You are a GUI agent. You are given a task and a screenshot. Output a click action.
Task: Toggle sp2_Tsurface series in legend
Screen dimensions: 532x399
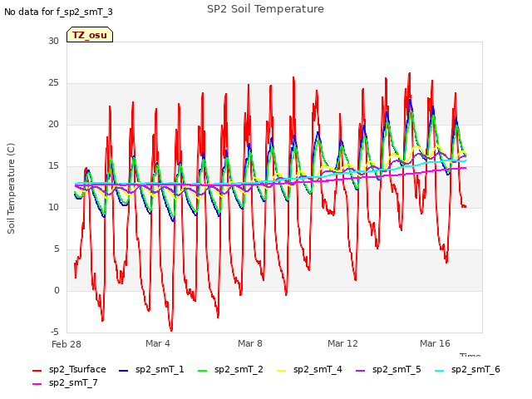click(69, 369)
